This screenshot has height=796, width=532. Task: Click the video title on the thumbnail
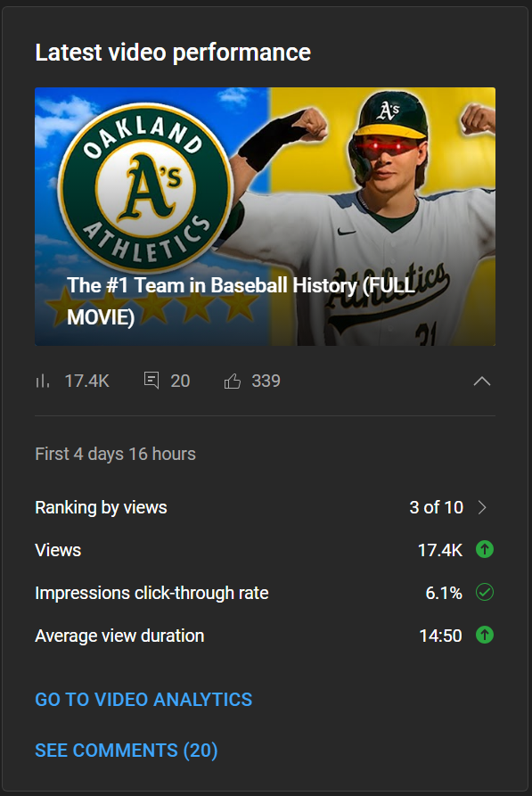click(241, 301)
